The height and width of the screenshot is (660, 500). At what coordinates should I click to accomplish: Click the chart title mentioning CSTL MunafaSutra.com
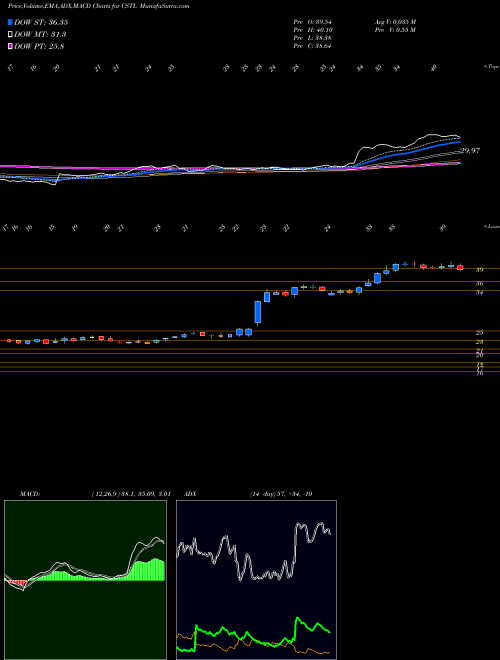[98, 6]
